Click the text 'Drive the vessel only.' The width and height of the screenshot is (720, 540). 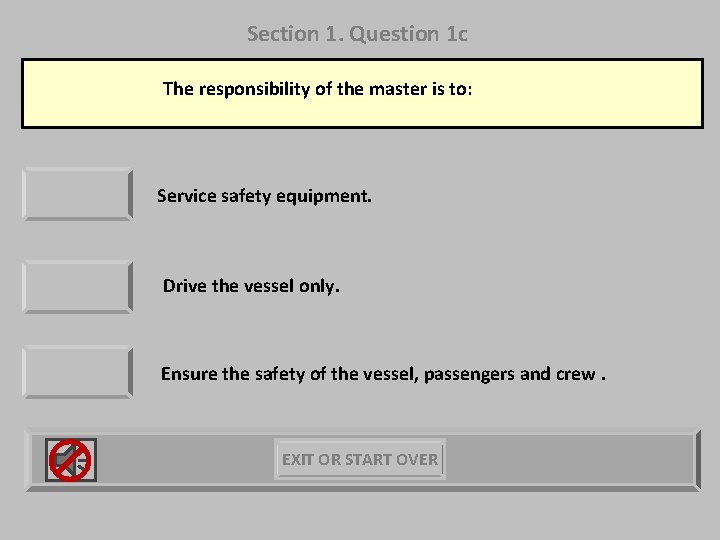click(251, 286)
